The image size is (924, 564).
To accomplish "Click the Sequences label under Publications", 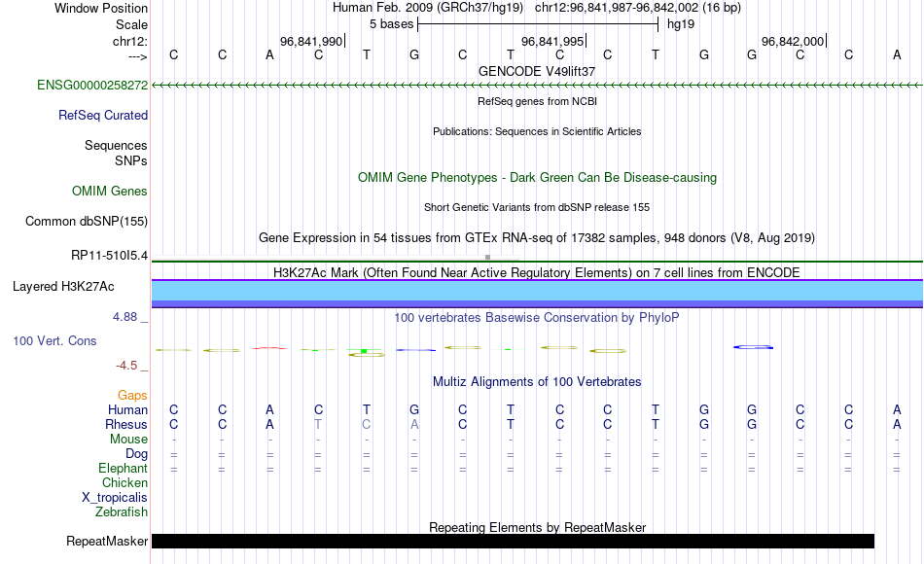I will click(116, 145).
